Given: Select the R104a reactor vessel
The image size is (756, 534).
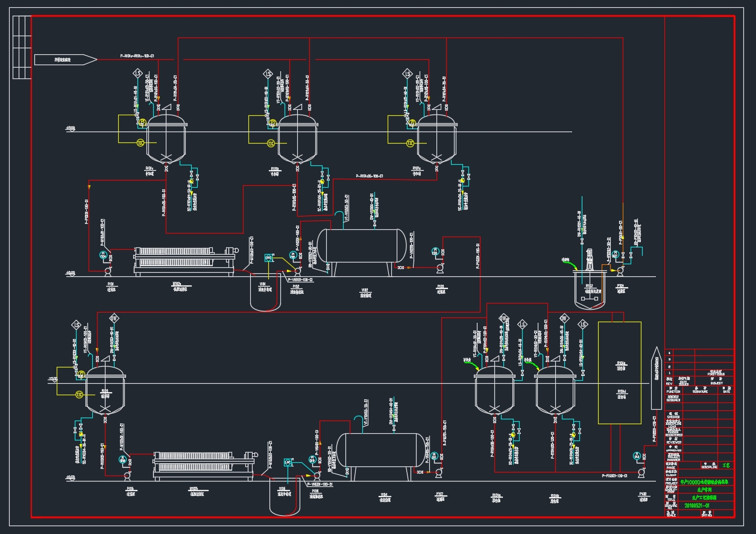Looking at the screenshot, I should 494,390.
